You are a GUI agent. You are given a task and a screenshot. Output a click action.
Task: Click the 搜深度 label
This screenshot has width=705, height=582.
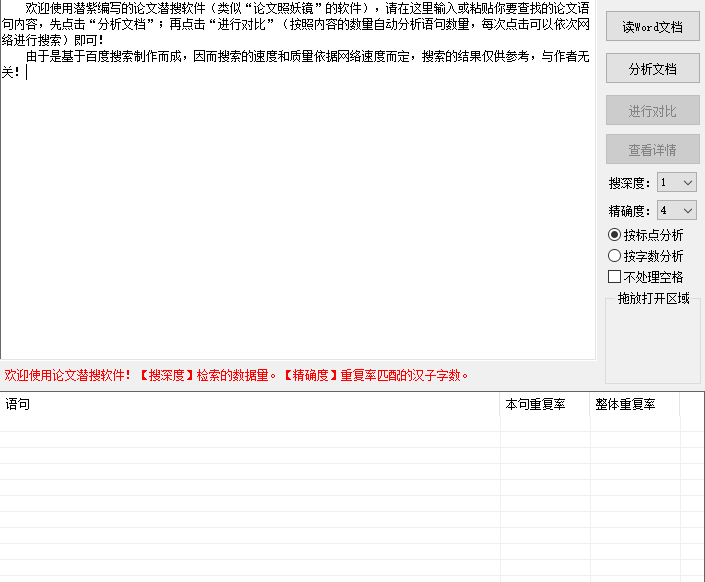(629, 183)
